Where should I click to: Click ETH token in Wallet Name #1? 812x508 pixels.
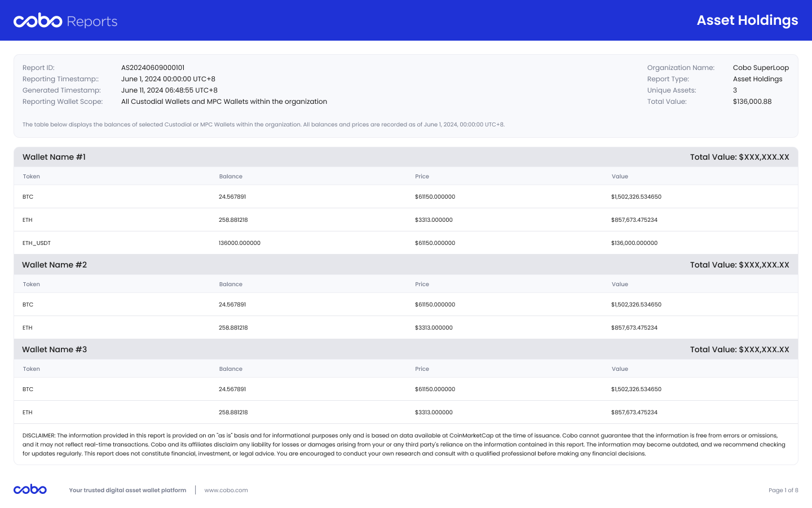point(27,220)
